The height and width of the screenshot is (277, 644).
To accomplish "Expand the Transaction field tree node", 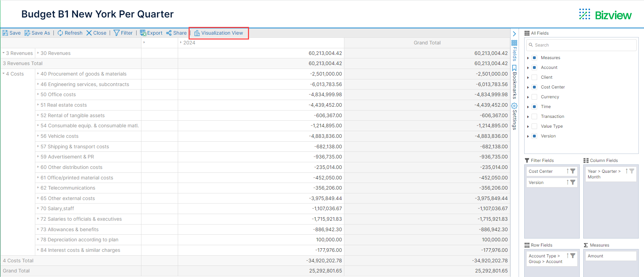I will [528, 116].
